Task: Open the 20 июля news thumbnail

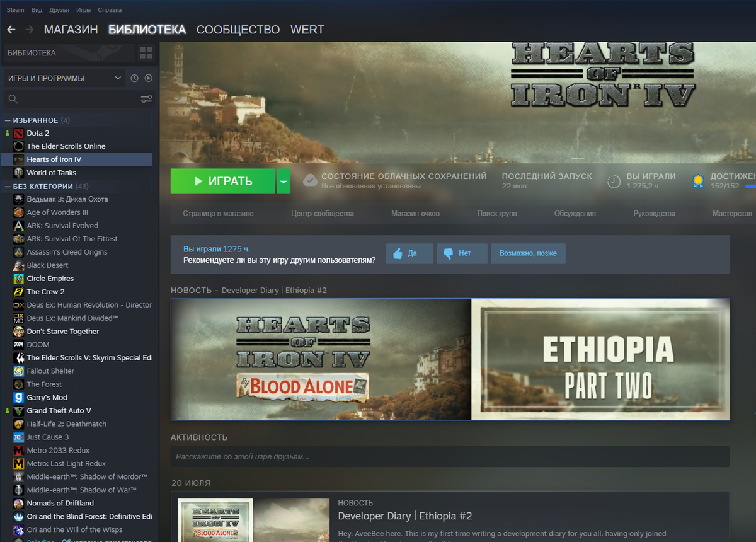Action: tap(254, 520)
